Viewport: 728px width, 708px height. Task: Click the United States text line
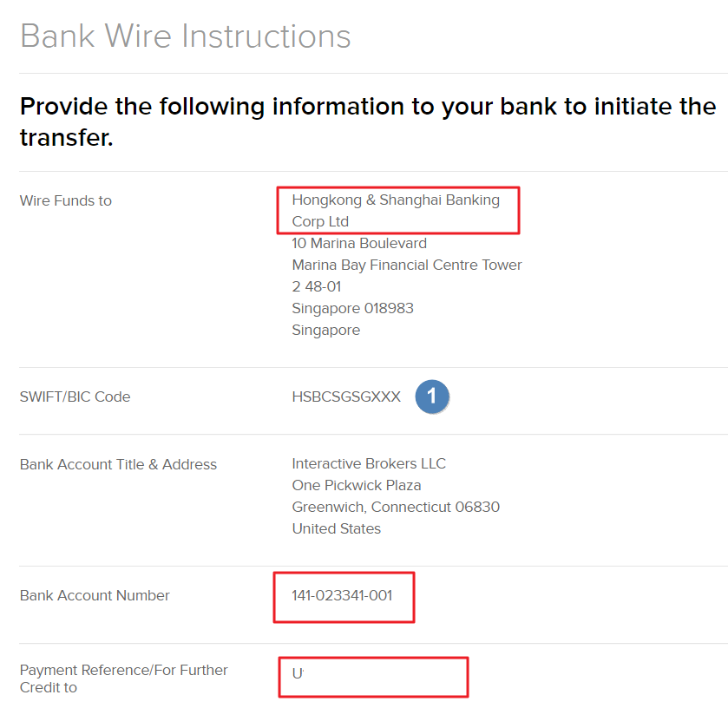point(336,528)
